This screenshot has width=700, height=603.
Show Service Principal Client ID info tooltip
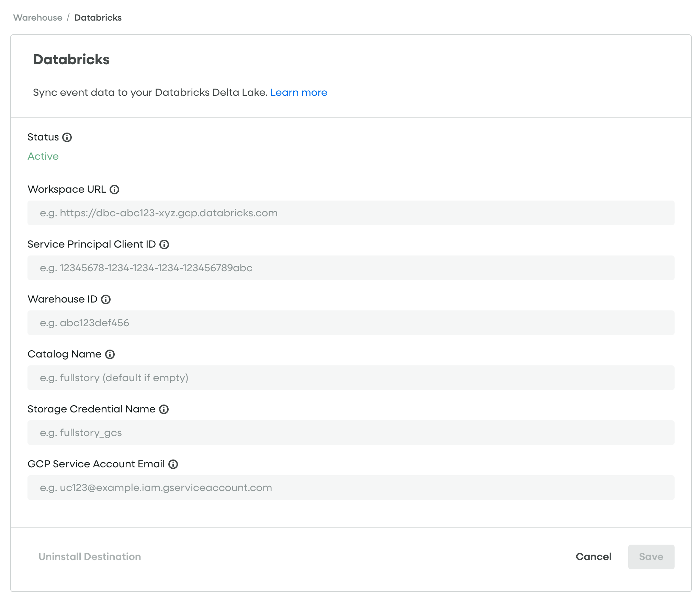pos(164,244)
